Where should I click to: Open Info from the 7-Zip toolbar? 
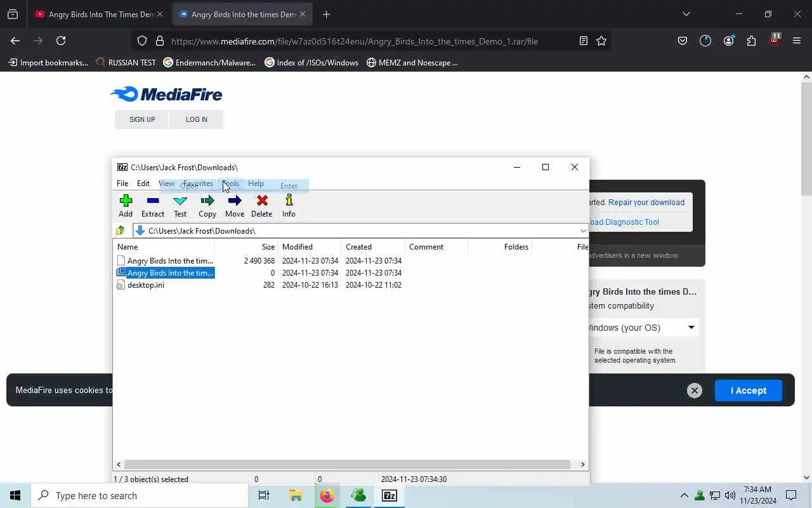289,206
